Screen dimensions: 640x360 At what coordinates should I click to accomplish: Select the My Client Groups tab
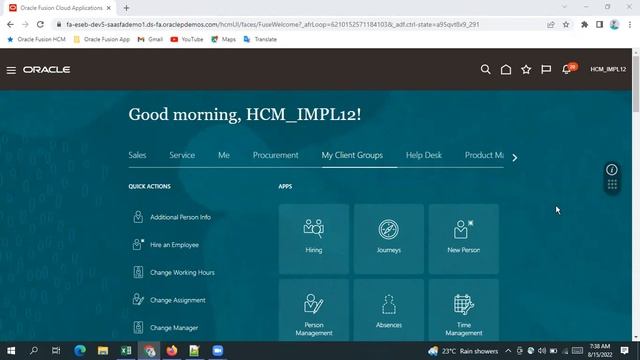tap(352, 155)
